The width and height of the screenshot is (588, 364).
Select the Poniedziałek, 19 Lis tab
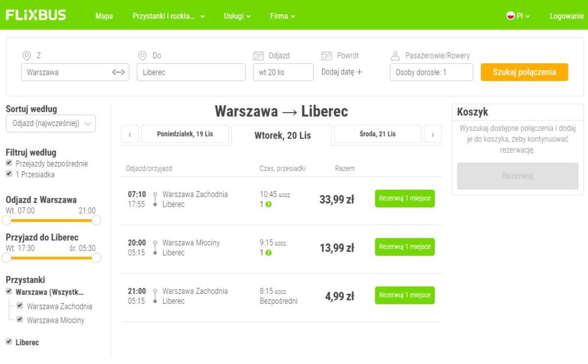pos(185,134)
